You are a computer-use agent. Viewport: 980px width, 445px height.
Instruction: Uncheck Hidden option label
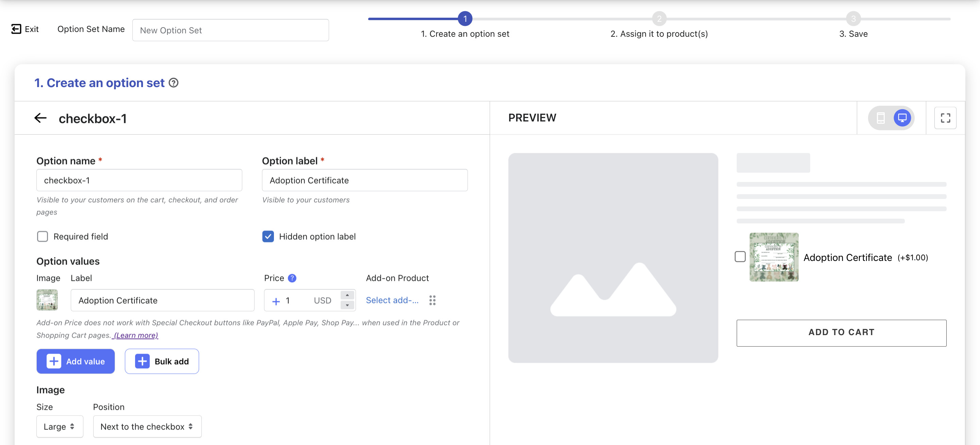click(x=268, y=236)
